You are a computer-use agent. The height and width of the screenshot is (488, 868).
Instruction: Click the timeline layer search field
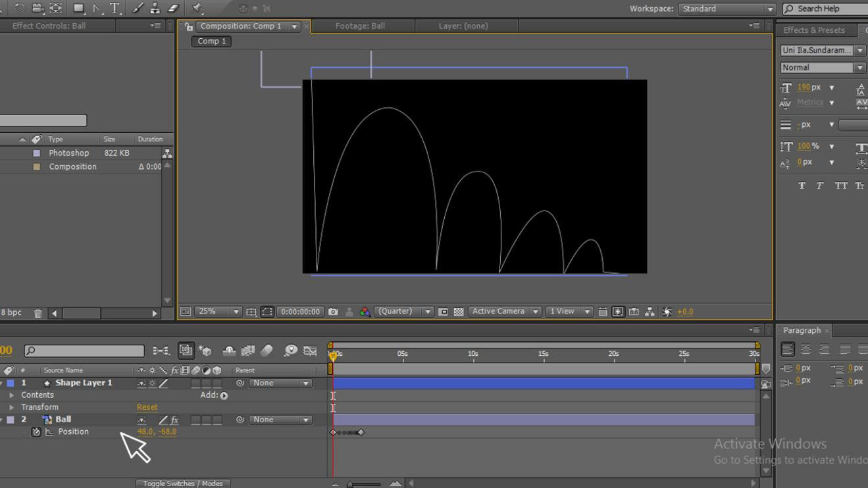[x=84, y=351]
